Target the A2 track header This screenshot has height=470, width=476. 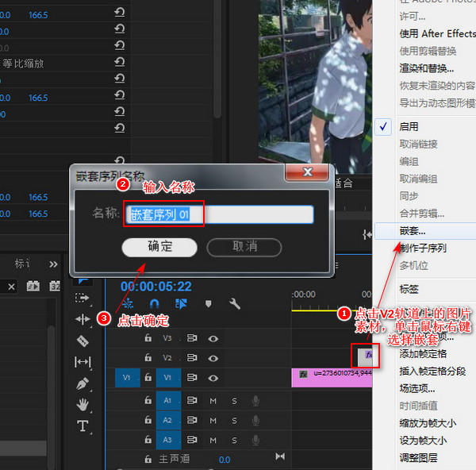coord(168,420)
